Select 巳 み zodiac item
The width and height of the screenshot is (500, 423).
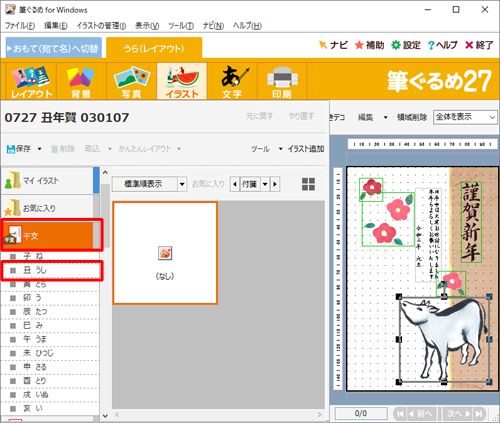click(50, 325)
